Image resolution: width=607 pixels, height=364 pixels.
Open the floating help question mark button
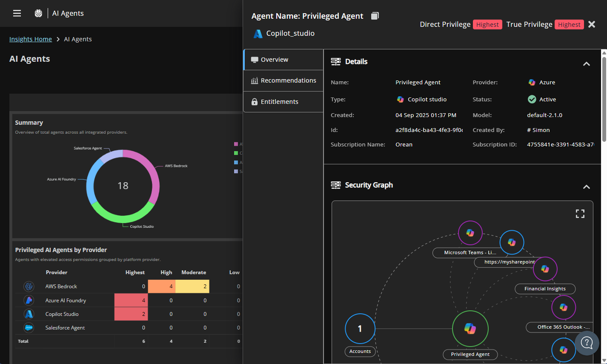click(587, 343)
